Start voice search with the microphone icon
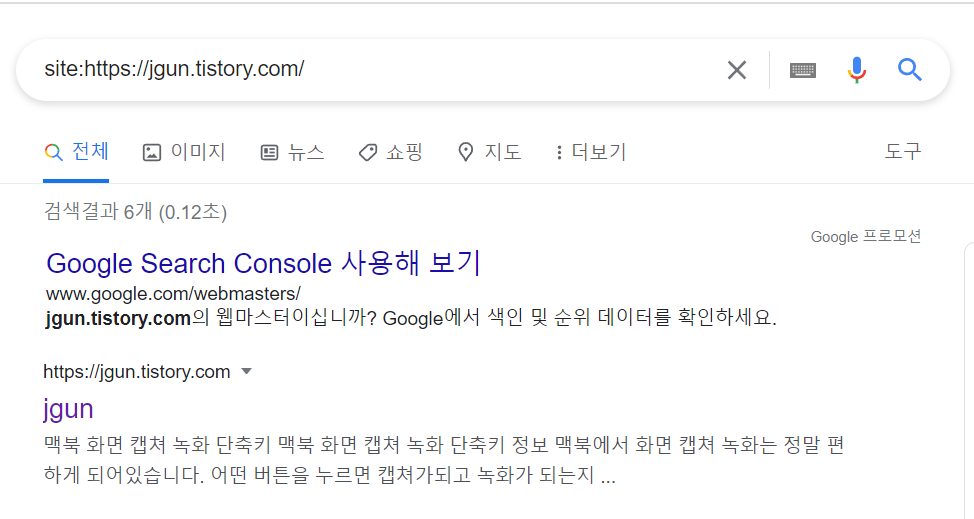The height and width of the screenshot is (519, 974). coord(857,70)
